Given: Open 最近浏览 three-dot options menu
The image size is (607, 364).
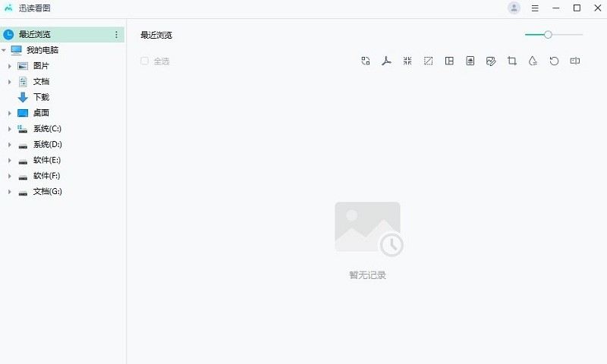Looking at the screenshot, I should [116, 34].
